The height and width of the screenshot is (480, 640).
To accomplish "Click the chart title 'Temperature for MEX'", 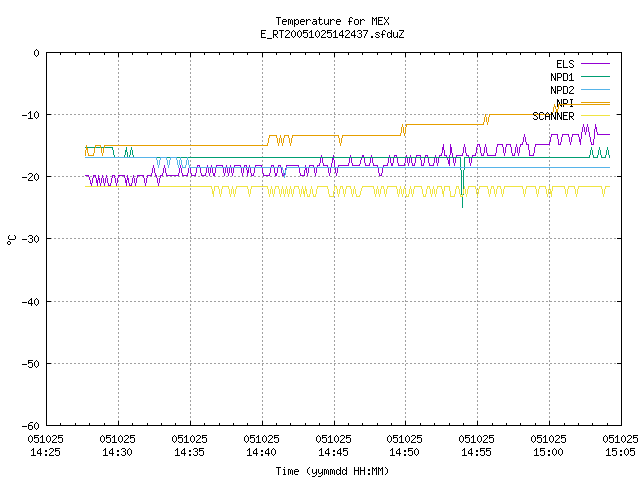I will pos(332,21).
